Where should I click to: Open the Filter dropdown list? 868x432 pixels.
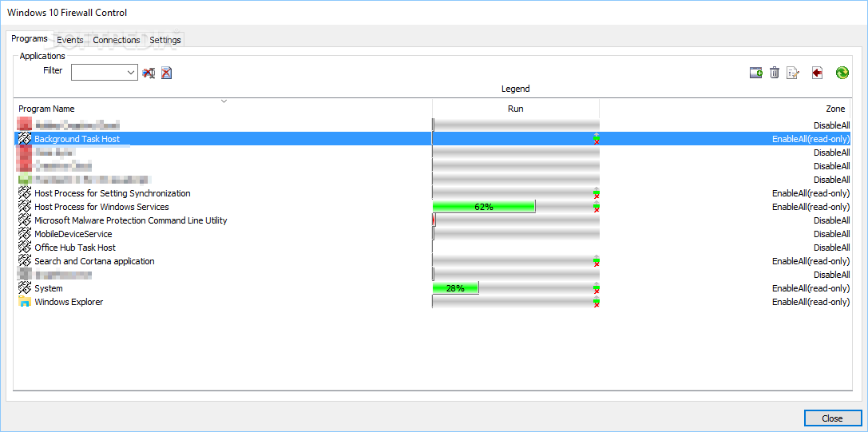tap(131, 72)
